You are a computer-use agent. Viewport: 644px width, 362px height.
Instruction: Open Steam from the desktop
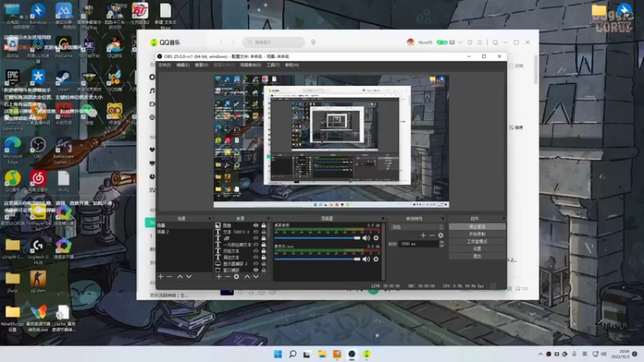(x=63, y=80)
